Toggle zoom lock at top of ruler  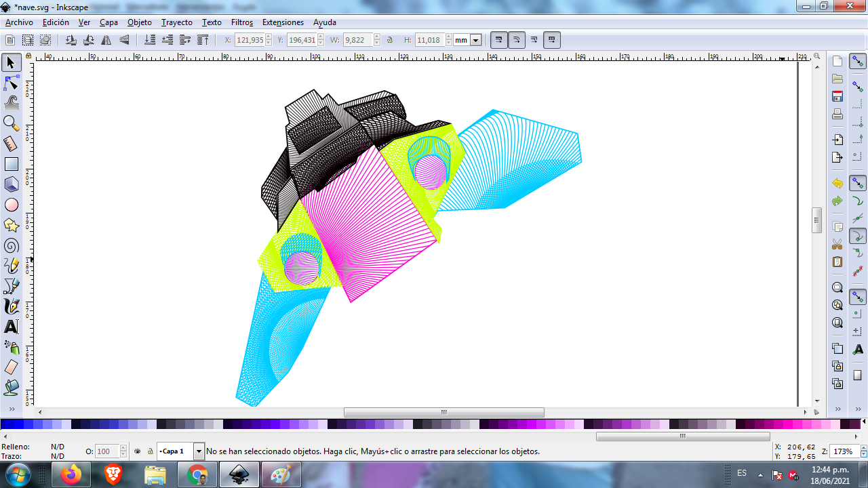point(28,57)
